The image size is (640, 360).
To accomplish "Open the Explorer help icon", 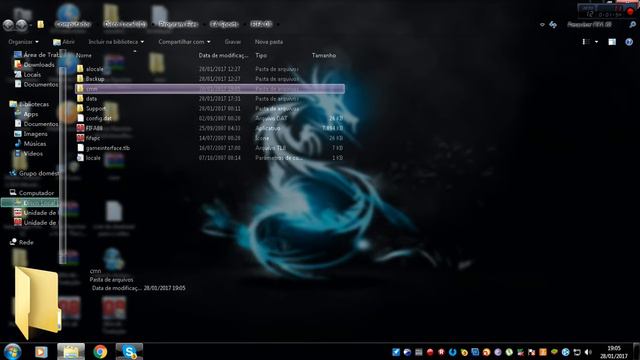I will 629,42.
